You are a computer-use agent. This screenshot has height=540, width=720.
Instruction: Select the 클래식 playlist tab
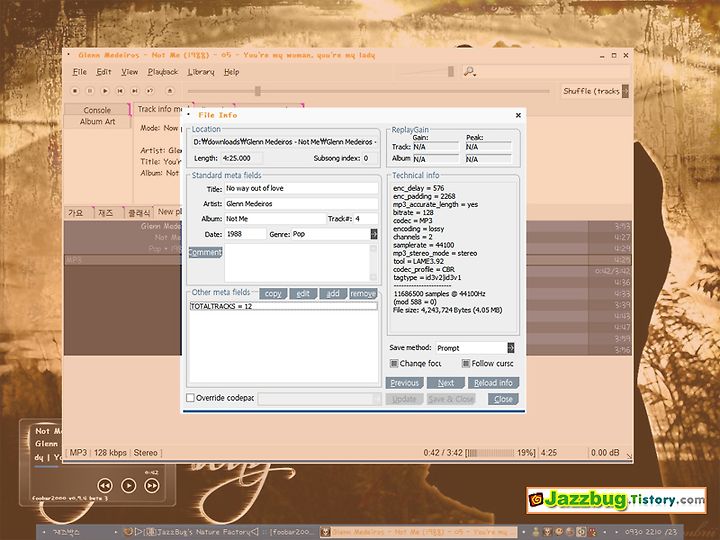click(x=139, y=213)
